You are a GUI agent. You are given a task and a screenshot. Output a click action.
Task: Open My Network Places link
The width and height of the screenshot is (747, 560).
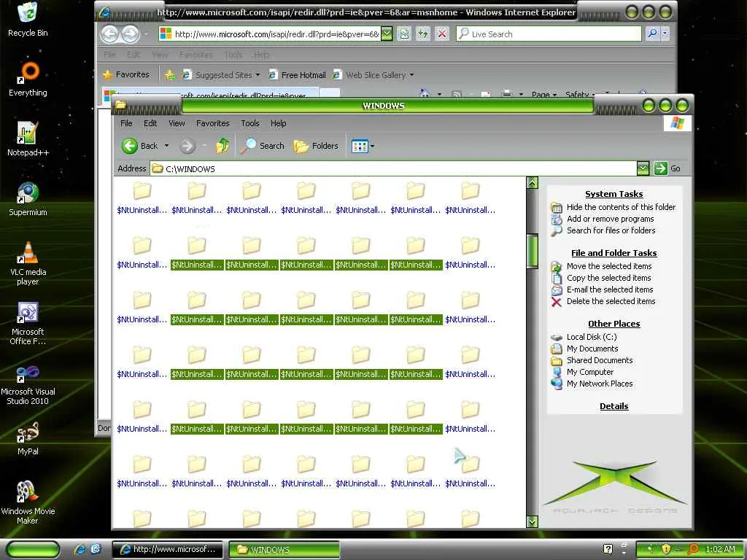pyautogui.click(x=600, y=384)
